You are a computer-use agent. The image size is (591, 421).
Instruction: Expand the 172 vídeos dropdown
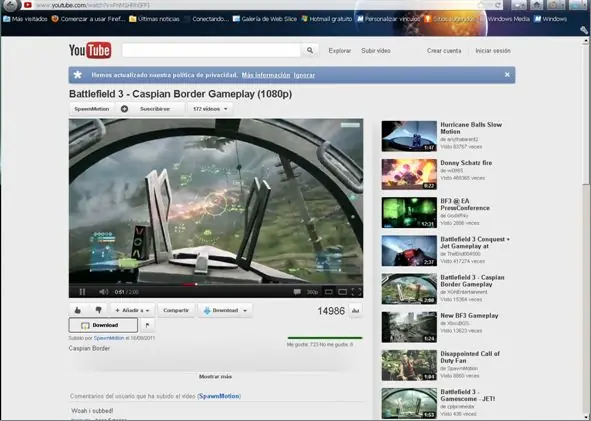pos(210,109)
